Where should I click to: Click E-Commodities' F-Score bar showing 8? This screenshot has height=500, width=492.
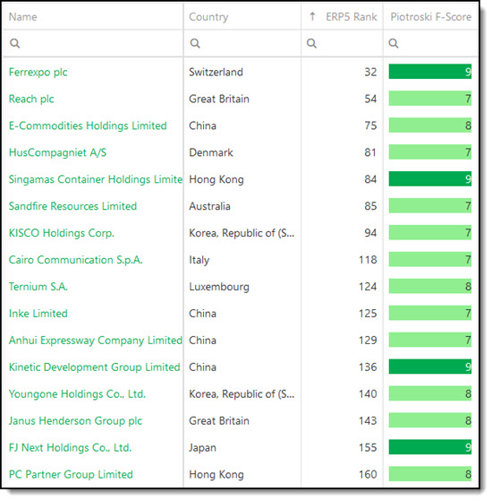(x=430, y=125)
